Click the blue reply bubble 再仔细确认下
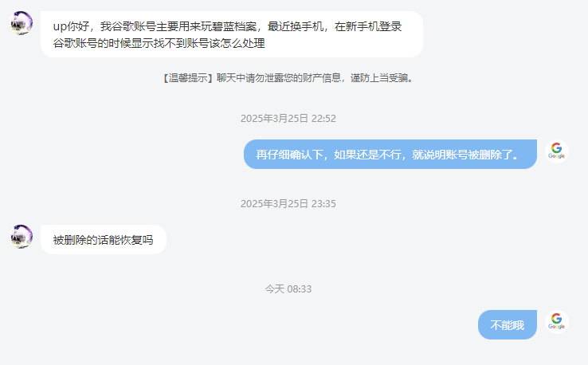This screenshot has height=365, width=588. (x=390, y=154)
